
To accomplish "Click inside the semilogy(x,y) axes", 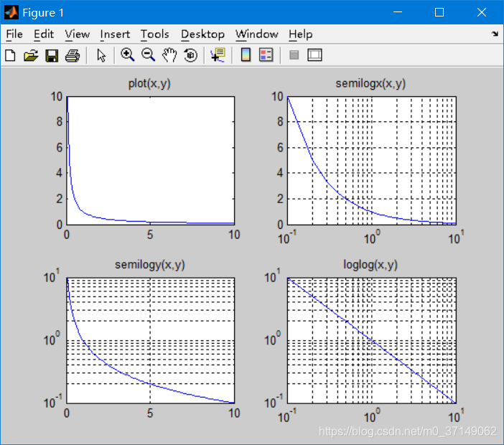I will [x=151, y=341].
